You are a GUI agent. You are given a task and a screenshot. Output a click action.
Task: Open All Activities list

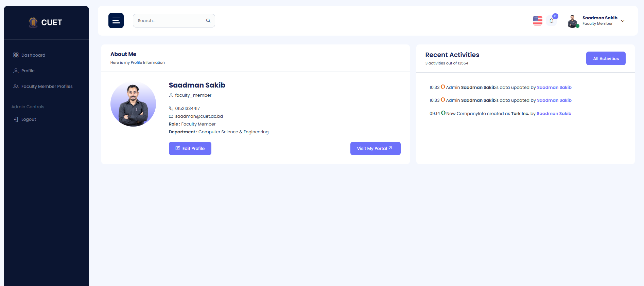(x=606, y=59)
